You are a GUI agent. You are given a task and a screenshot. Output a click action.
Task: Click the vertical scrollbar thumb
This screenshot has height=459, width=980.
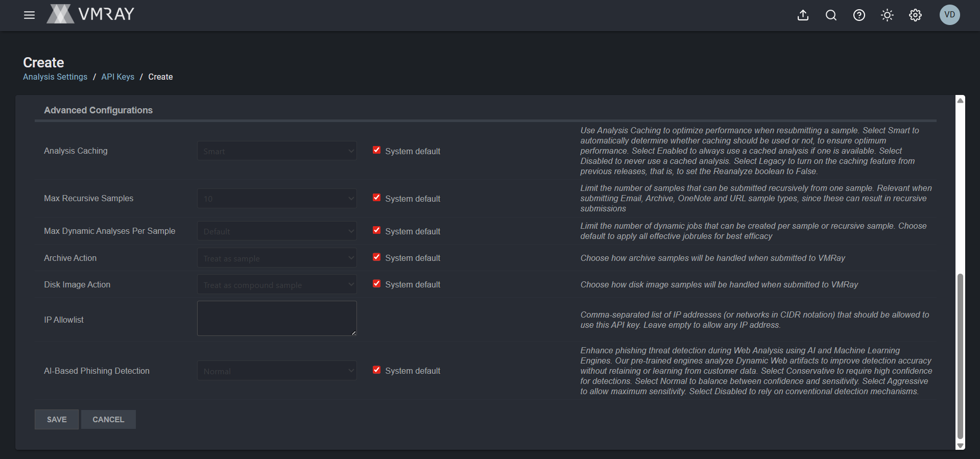click(960, 356)
